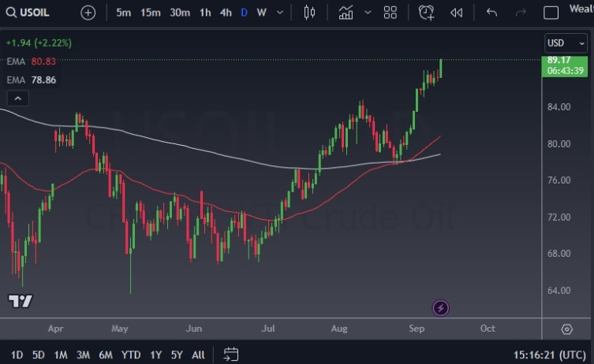Image resolution: width=594 pixels, height=364 pixels.
Task: Expand the indicators favorites chevron
Action: [368, 13]
